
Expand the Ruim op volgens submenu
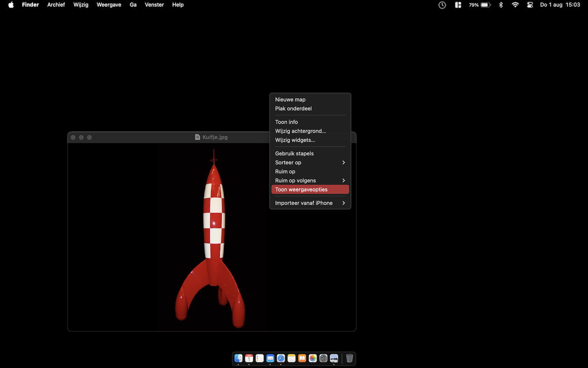click(310, 180)
